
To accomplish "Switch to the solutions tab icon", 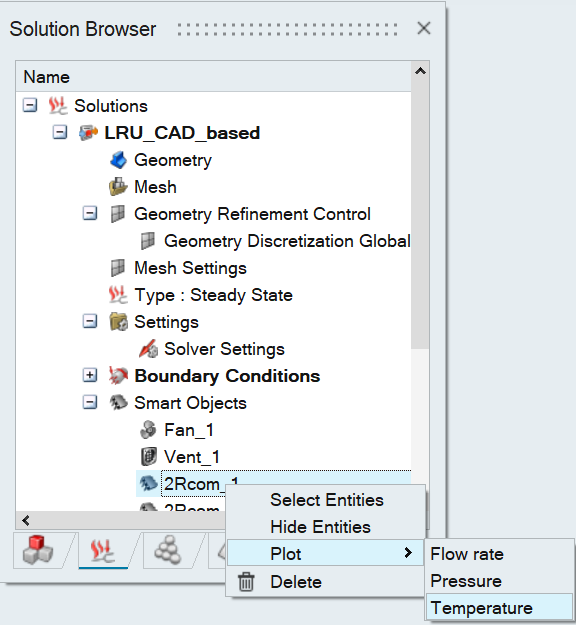I will coord(103,550).
